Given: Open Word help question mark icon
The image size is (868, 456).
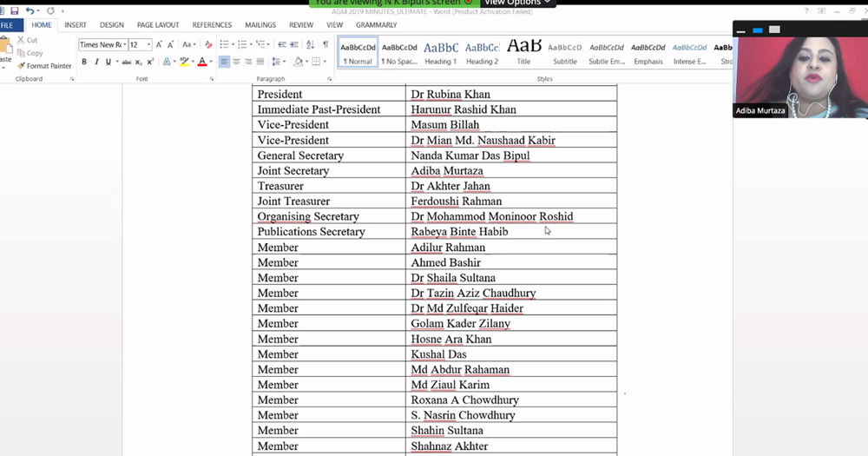Looking at the screenshot, I should pyautogui.click(x=806, y=11).
